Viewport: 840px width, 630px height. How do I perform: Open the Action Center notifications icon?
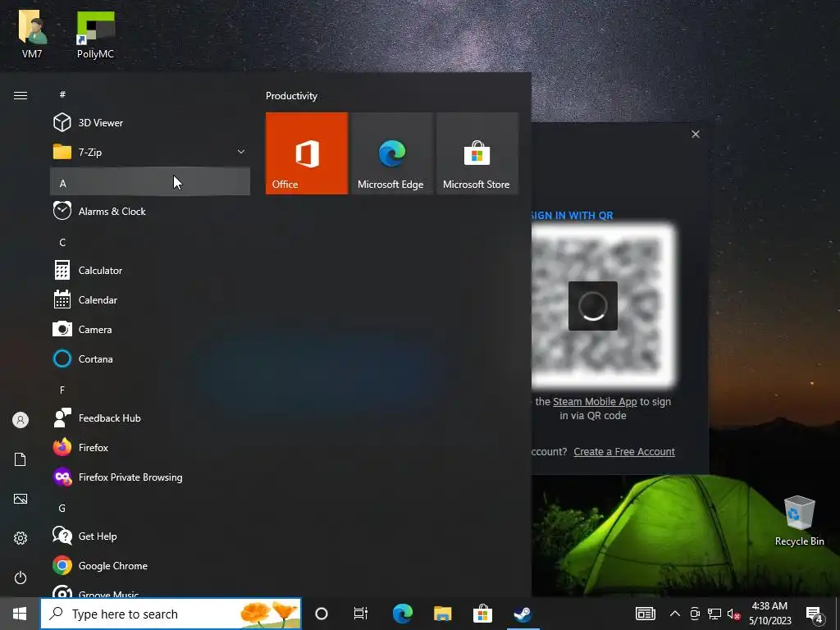[815, 614]
